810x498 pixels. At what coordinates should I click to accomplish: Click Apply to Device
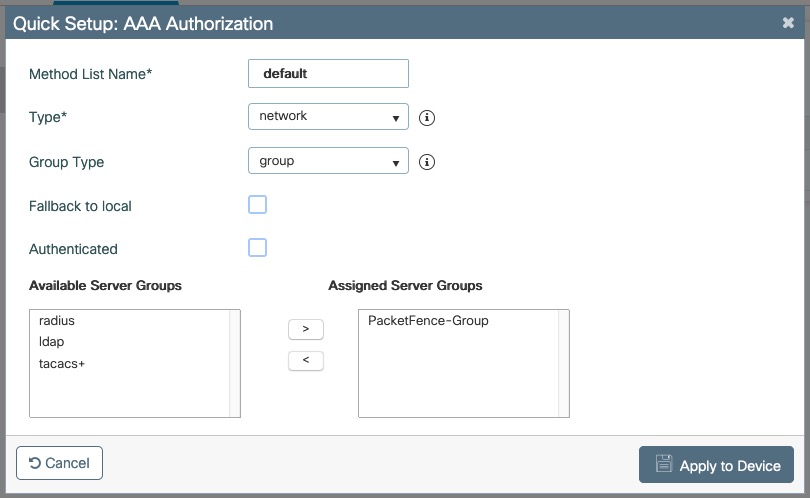[x=716, y=465]
